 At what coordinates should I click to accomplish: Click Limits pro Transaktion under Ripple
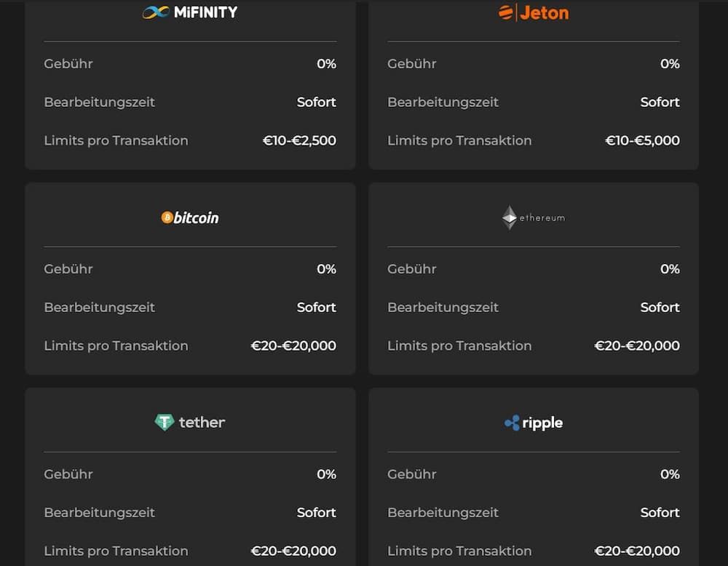click(459, 551)
